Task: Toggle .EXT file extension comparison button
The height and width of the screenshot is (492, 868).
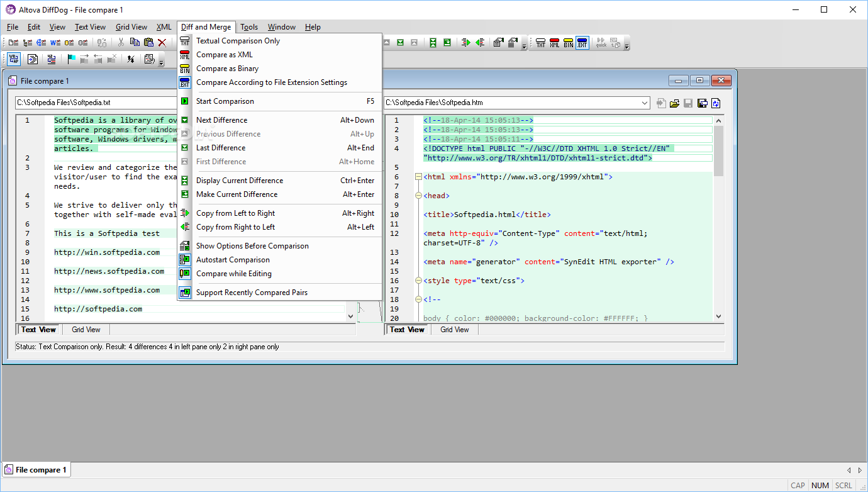Action: (582, 43)
